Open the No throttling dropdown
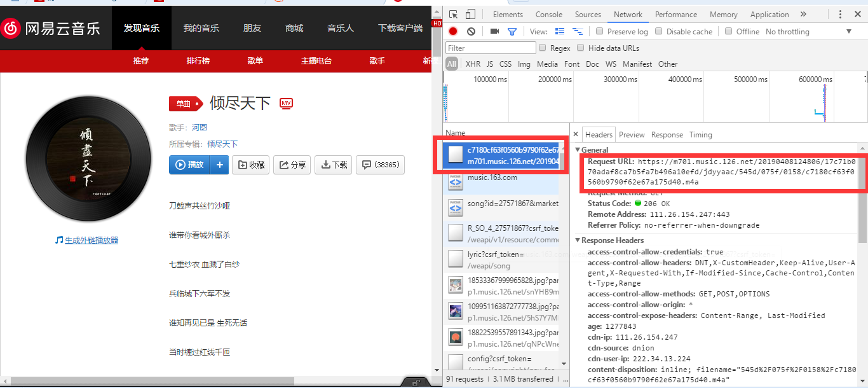 tap(809, 32)
